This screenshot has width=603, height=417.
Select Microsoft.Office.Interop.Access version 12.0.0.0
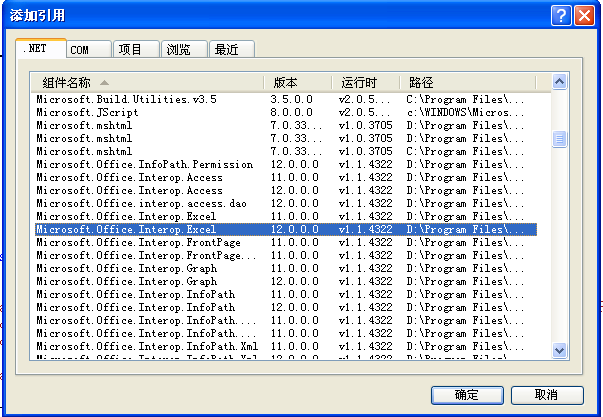click(286, 190)
